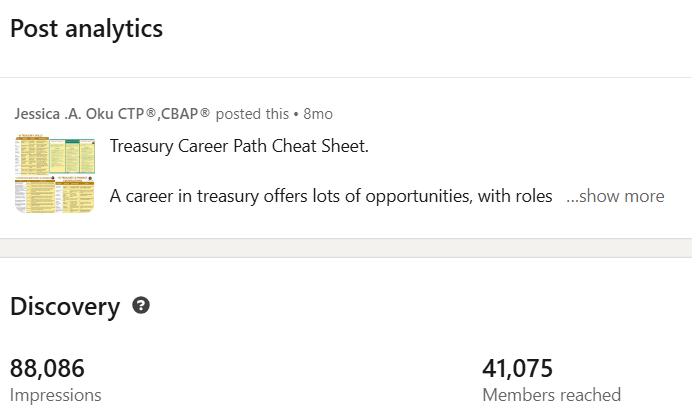Click the post text about career in treasury
This screenshot has width=692, height=412.
[x=330, y=196]
